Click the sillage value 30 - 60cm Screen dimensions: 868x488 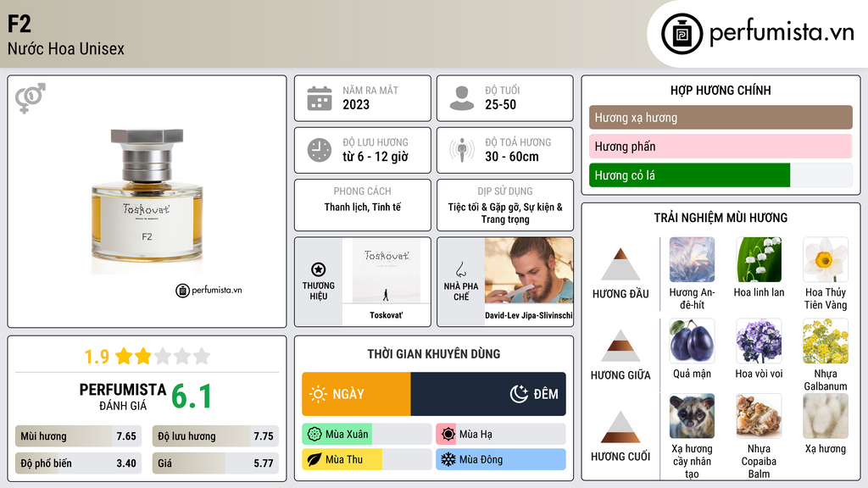(512, 157)
